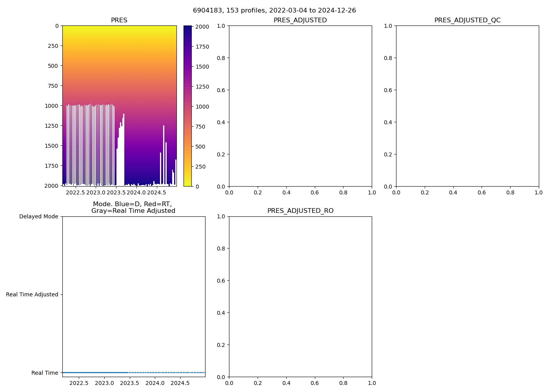Select the 1000 tick on PRES depth axis
Viewport: 549px width, 392px height.
[x=51, y=106]
